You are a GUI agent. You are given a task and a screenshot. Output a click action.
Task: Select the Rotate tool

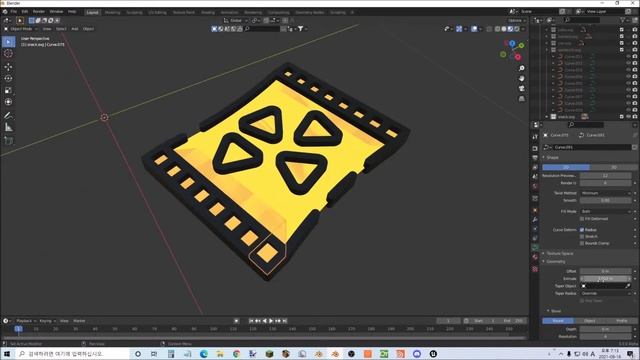click(8, 78)
